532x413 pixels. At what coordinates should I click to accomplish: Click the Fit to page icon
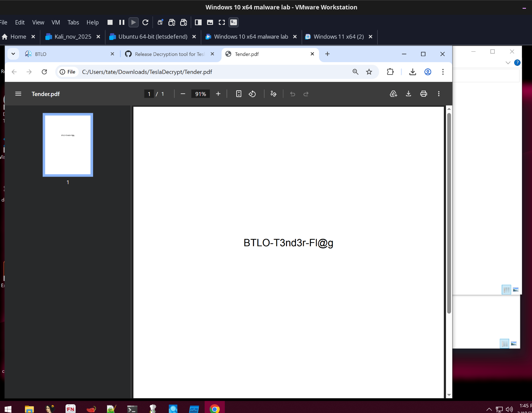tap(239, 94)
